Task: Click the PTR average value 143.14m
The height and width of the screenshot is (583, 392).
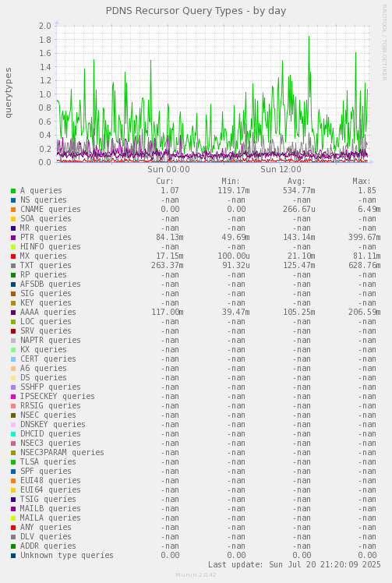Action: coord(298,238)
